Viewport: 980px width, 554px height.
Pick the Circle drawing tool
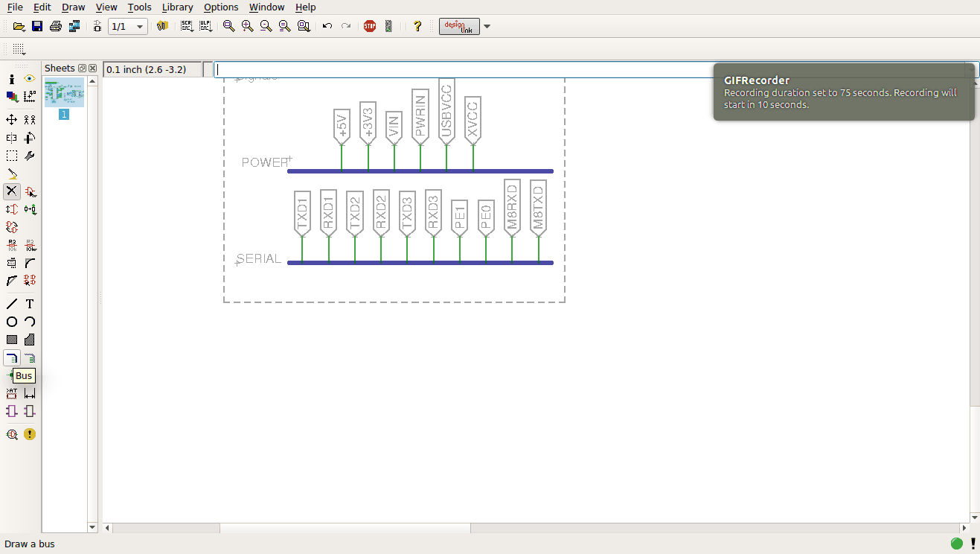pos(12,322)
